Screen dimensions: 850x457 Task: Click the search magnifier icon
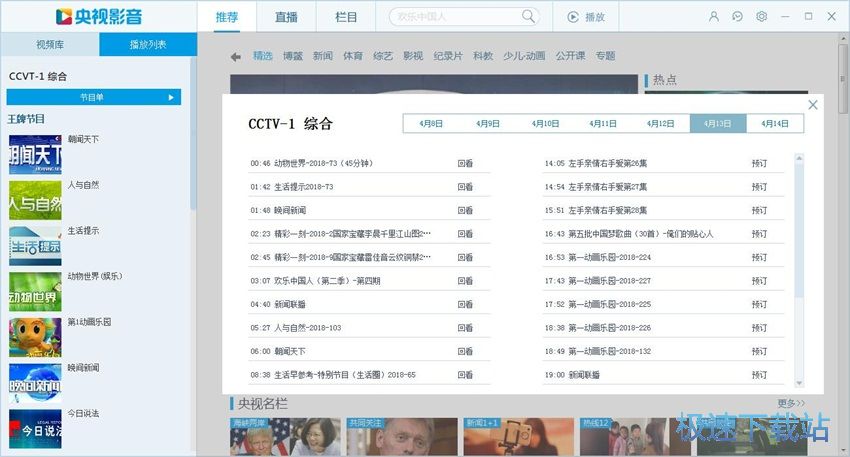tap(528, 16)
